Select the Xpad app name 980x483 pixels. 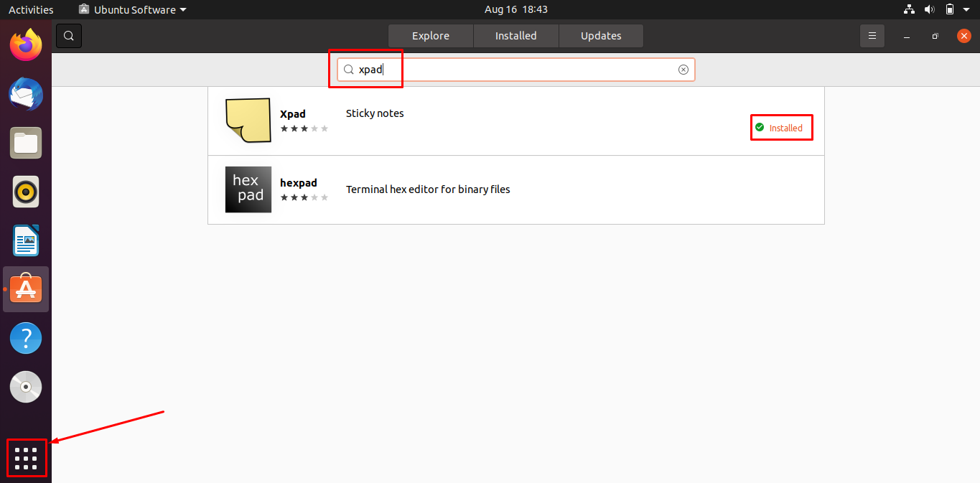293,113
